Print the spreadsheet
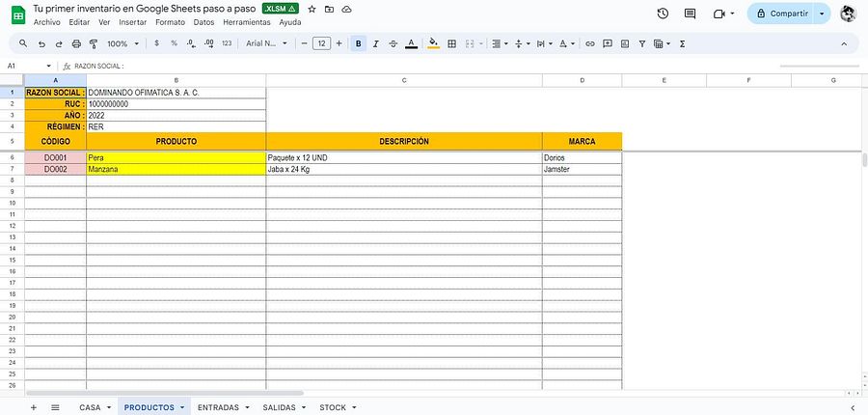This screenshot has width=868, height=415. (x=76, y=43)
